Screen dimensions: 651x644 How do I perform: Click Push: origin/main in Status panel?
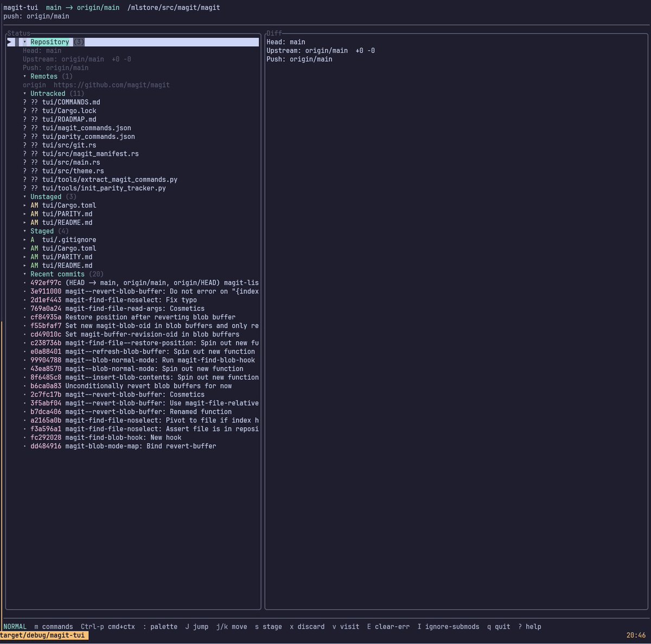[x=56, y=68]
